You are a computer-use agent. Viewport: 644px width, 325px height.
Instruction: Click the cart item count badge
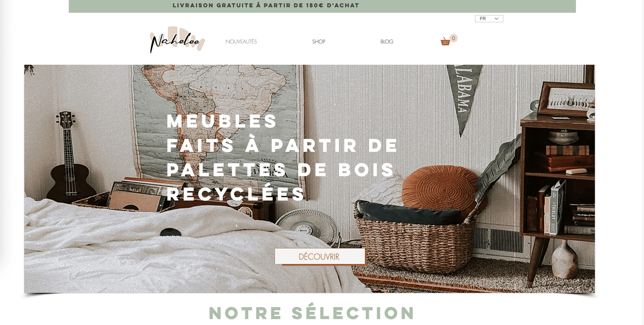pos(453,38)
